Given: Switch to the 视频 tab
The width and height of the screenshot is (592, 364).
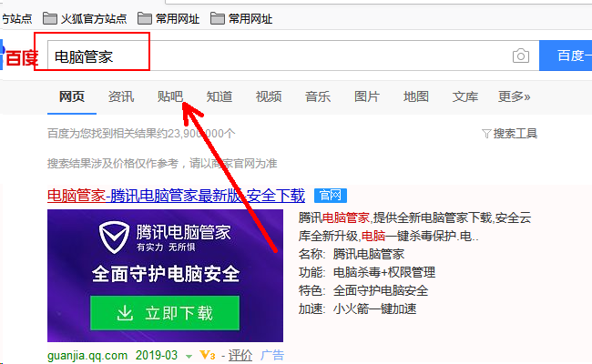Looking at the screenshot, I should [x=269, y=96].
